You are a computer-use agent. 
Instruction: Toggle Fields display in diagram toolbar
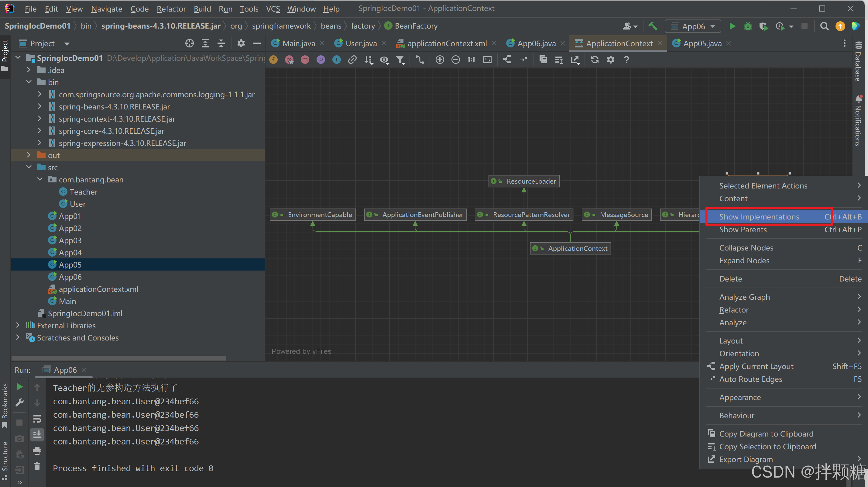pyautogui.click(x=274, y=60)
